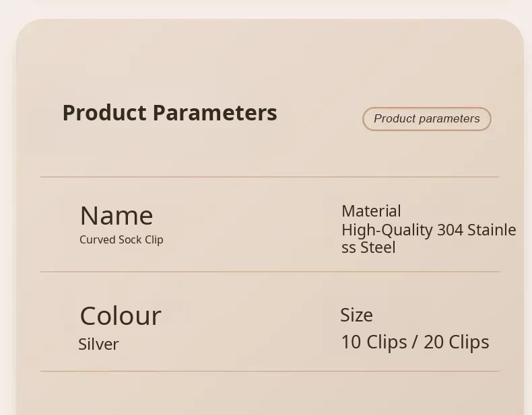
Task: Click the word "Clip" in "Curved Sock Clip"
Action: [154, 239]
